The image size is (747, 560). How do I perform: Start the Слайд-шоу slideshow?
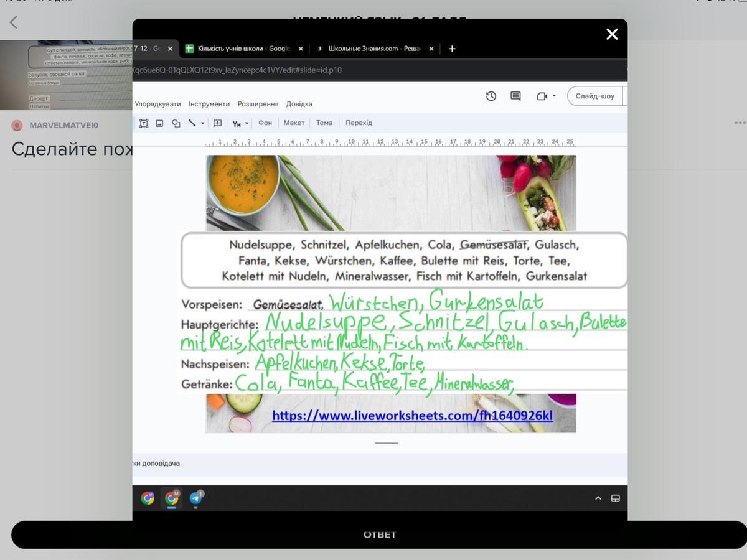[x=594, y=96]
